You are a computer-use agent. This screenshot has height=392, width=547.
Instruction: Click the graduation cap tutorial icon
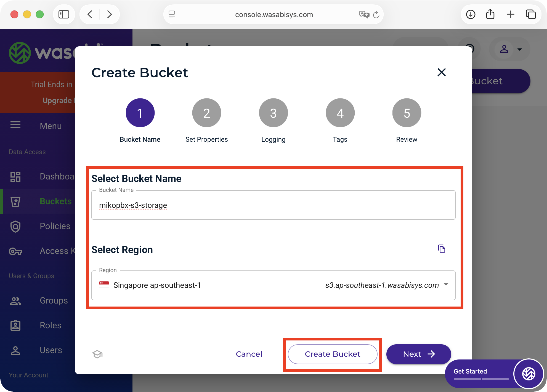[97, 354]
